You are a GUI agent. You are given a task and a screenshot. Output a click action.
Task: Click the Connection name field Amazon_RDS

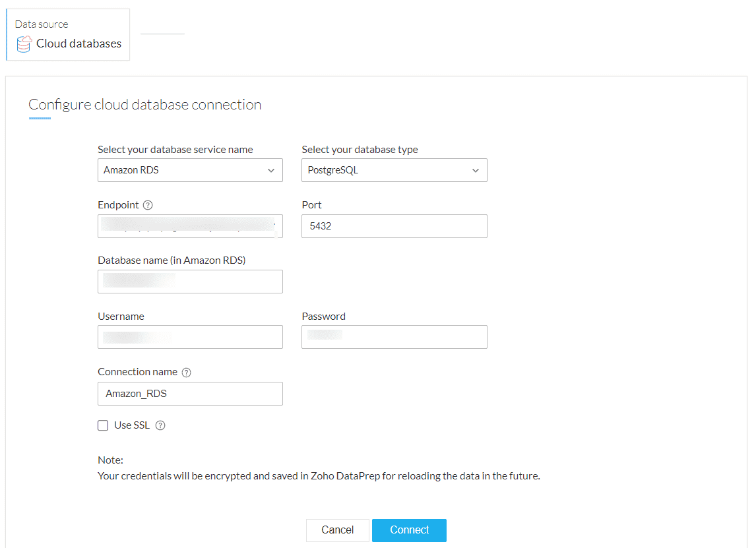pyautogui.click(x=190, y=394)
